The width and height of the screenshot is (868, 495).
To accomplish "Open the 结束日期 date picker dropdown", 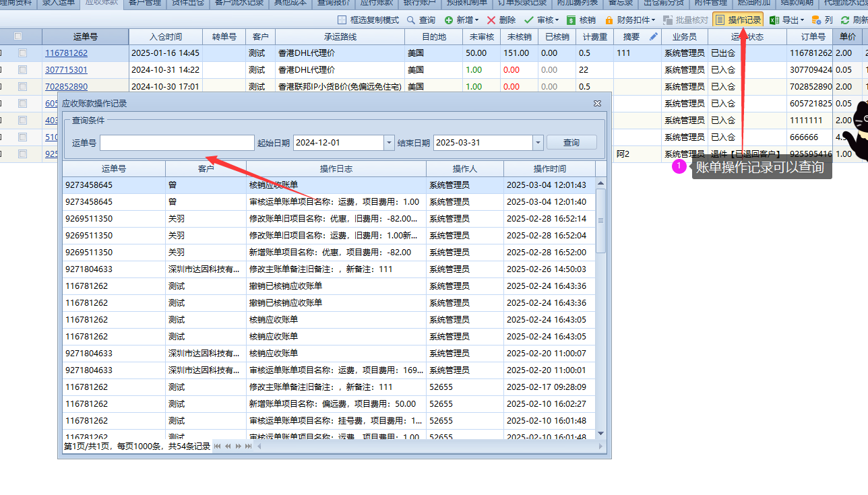I will pyautogui.click(x=537, y=143).
